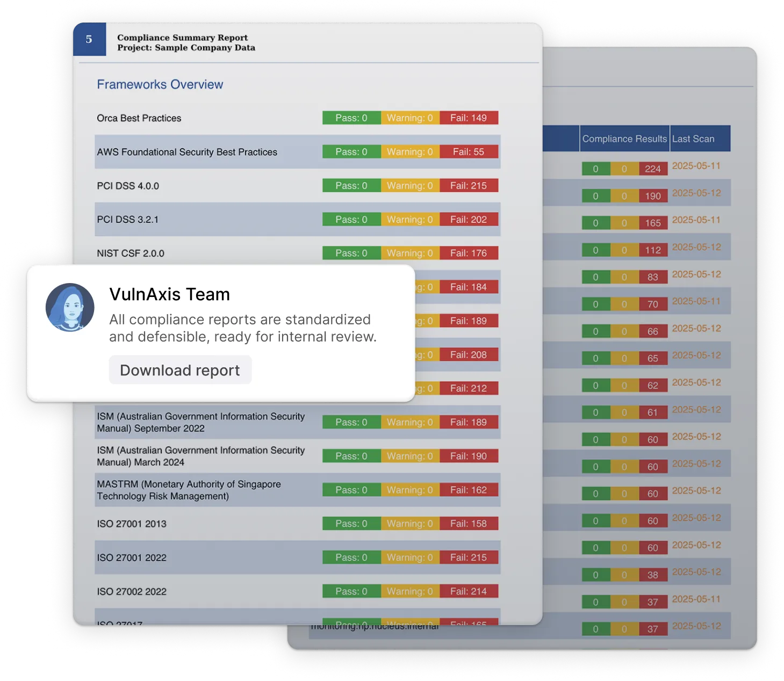Screen dimensions: 784x681
Task: Select ISM September 2022 framework label
Action: click(200, 422)
